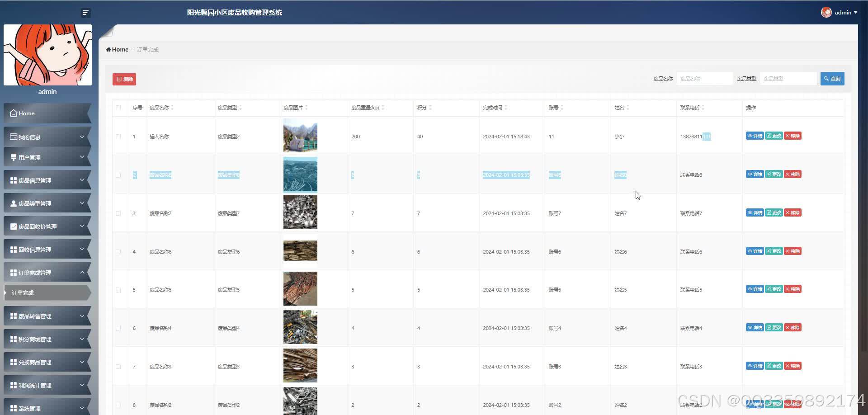Expand 废品信息管理 sidebar menu
This screenshot has width=868, height=415.
47,180
